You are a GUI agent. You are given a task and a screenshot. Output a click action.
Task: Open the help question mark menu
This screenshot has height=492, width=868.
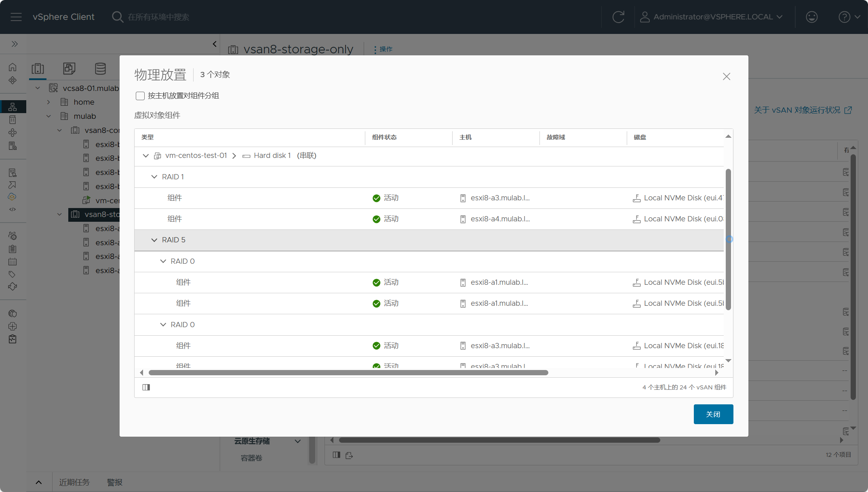849,17
